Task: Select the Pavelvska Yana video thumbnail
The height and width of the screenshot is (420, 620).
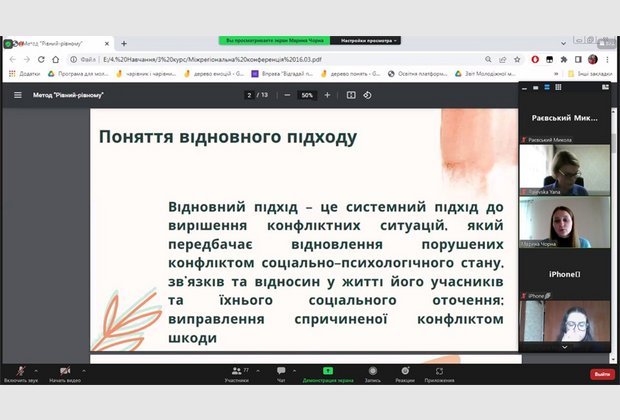Action: pyautogui.click(x=565, y=170)
